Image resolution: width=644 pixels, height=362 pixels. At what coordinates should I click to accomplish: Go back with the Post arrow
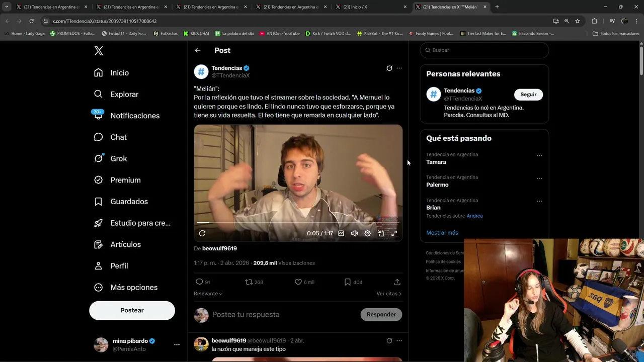198,50
